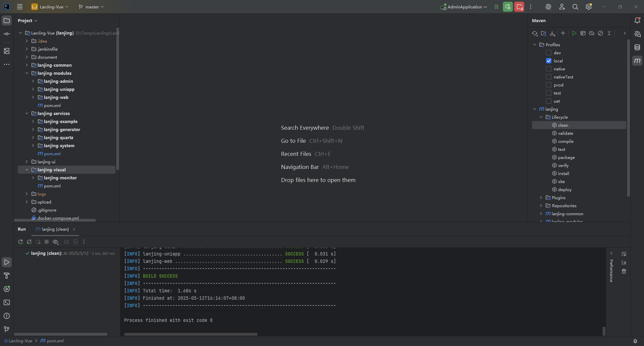Collapse the Profiles node in Maven
This screenshot has height=346, width=644.
coord(535,45)
